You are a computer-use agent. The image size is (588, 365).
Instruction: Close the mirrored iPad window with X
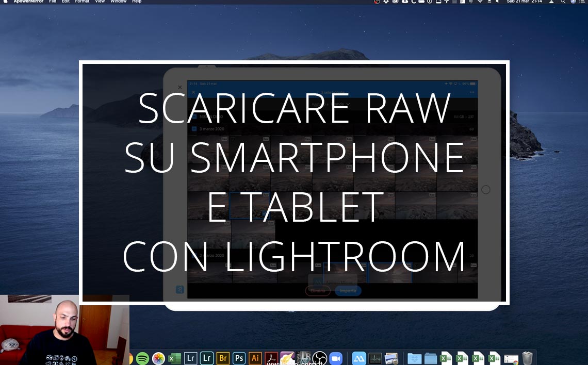[x=179, y=87]
